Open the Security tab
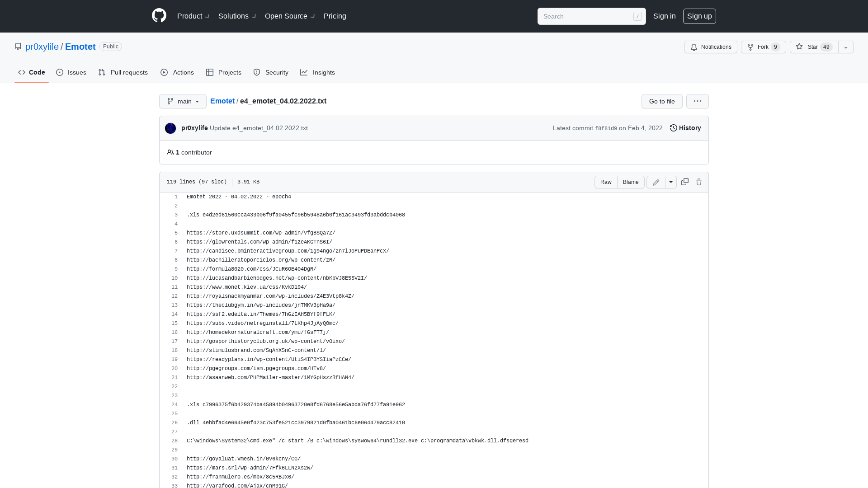The image size is (868, 488). click(271, 72)
